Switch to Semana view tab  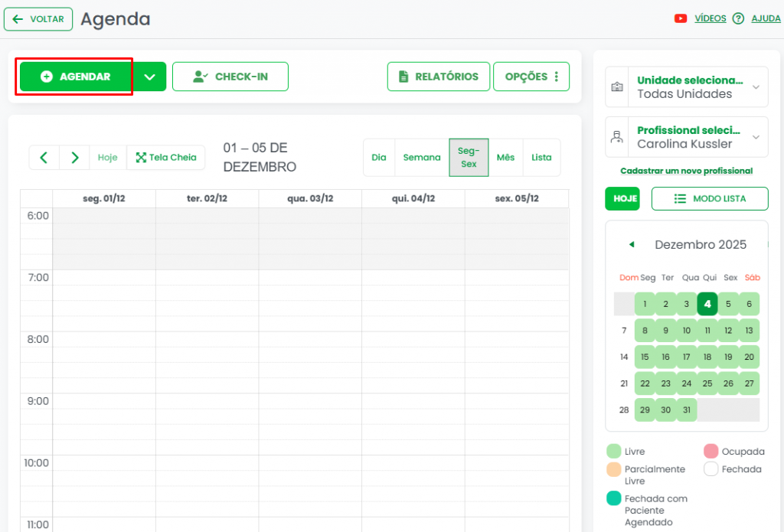(x=422, y=158)
